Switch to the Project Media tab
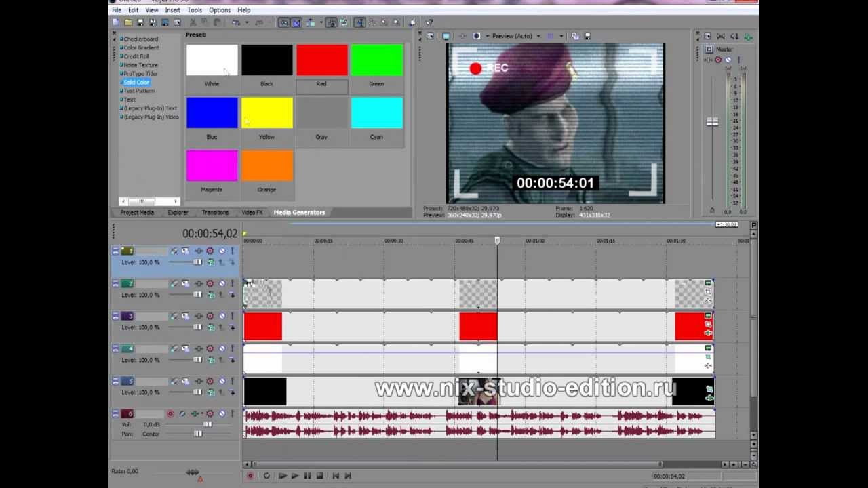The width and height of the screenshot is (868, 488). coord(137,212)
